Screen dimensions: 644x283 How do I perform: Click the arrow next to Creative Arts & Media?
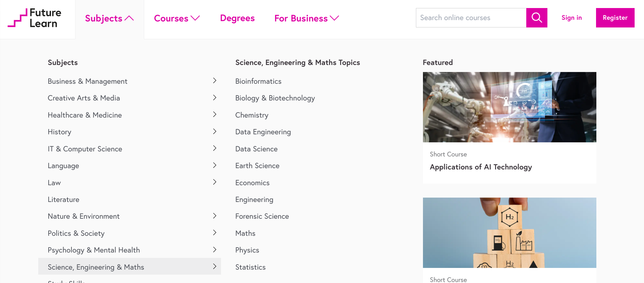215,98
